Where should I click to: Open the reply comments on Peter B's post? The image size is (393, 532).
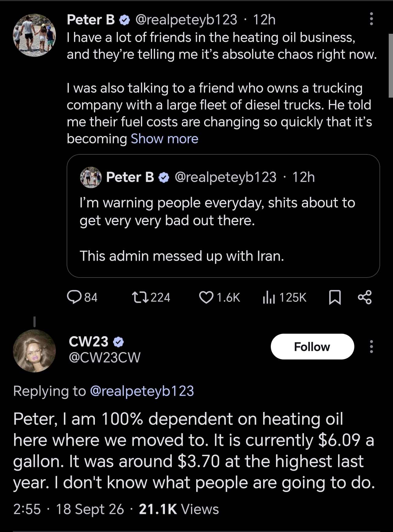82,297
